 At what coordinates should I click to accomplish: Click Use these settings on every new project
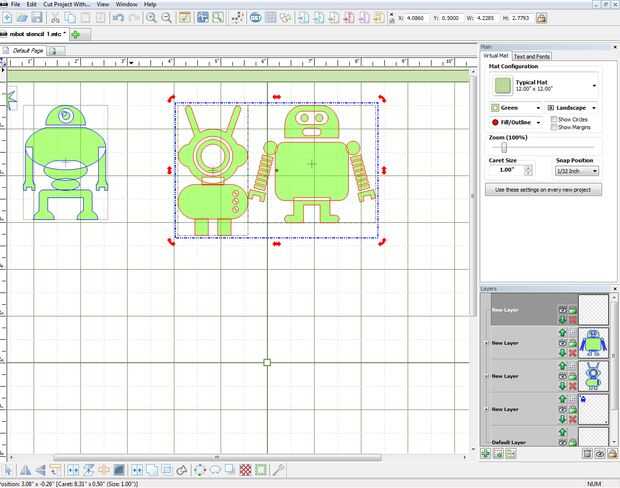[x=543, y=190]
